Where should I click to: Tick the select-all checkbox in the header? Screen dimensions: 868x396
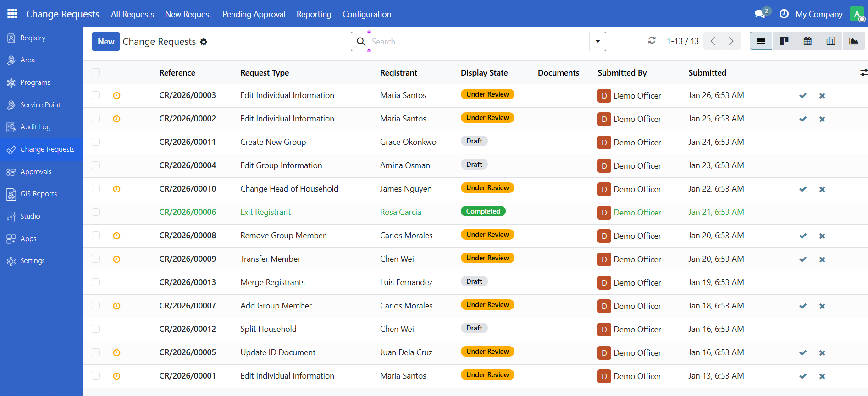[x=95, y=72]
